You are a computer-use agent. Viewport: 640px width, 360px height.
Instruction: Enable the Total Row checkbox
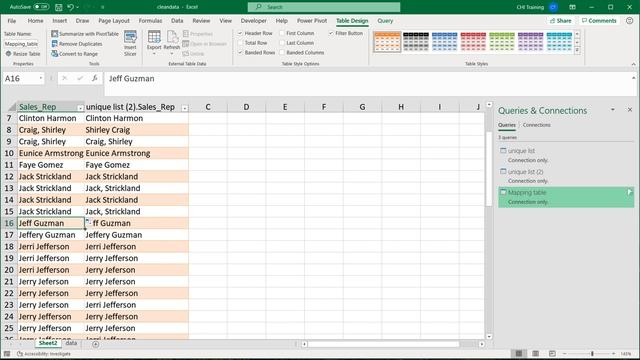tap(240, 43)
